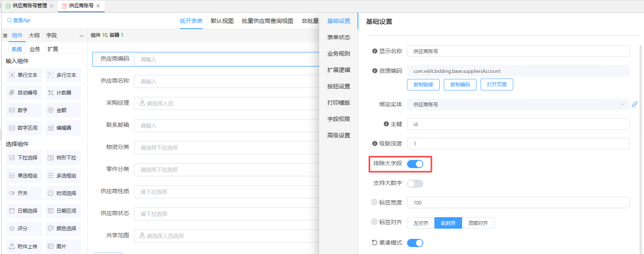Click the 复制链接 button
The width and height of the screenshot is (644, 254).
[x=423, y=85]
